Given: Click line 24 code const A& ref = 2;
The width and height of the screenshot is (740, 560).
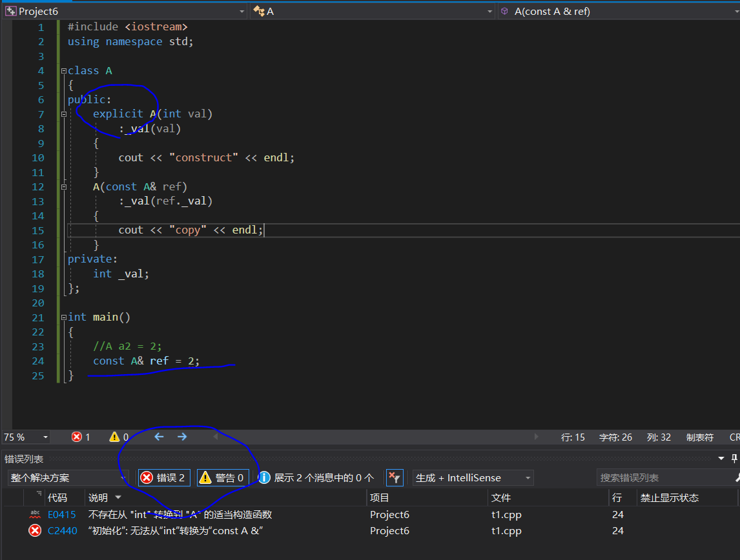Looking at the screenshot, I should [x=147, y=361].
